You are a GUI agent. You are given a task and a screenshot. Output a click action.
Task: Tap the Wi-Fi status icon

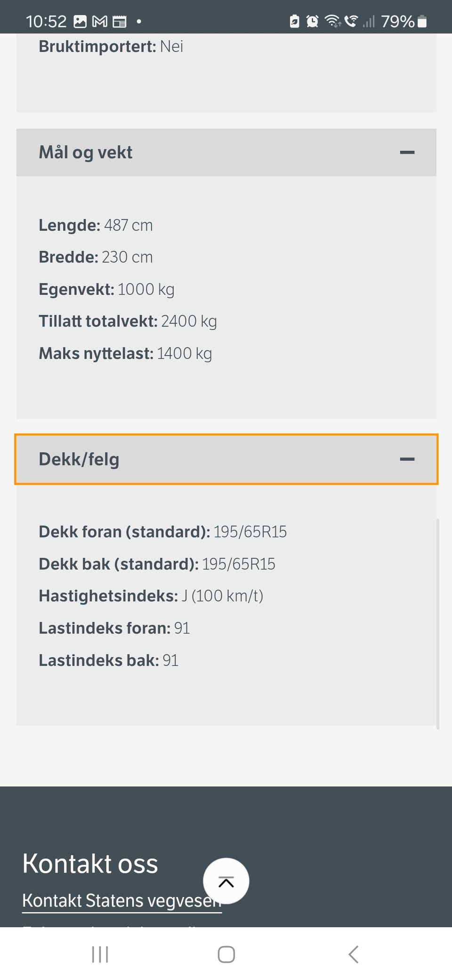[x=332, y=21]
